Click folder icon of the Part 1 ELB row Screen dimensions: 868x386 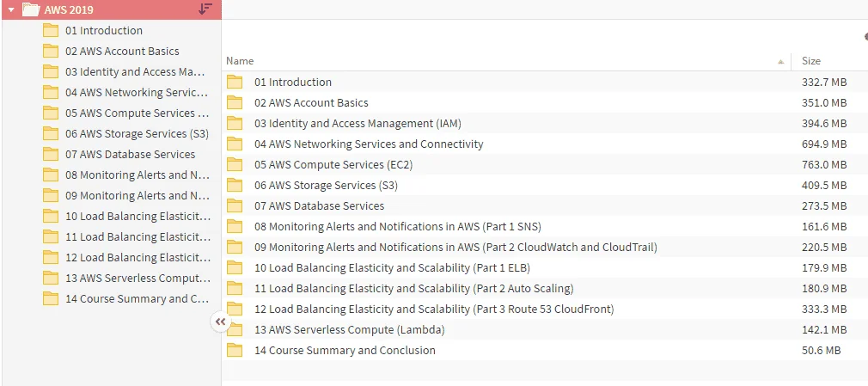tap(235, 268)
